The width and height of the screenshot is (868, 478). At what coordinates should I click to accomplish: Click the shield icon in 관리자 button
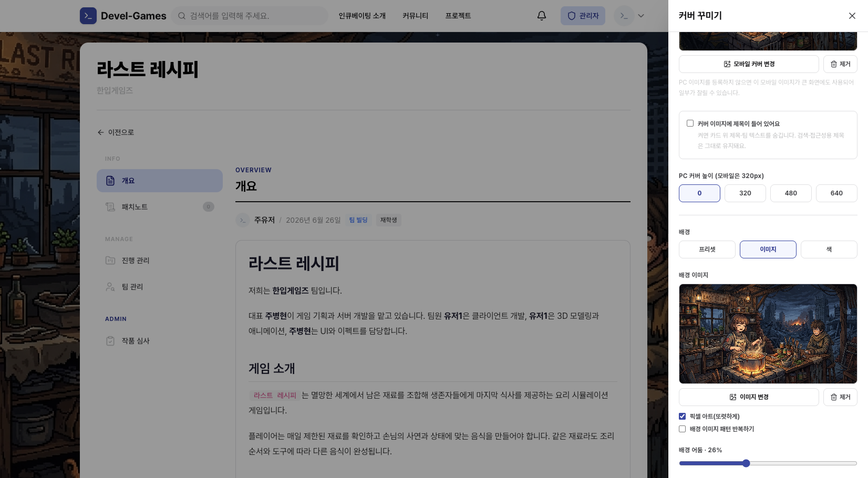(572, 16)
